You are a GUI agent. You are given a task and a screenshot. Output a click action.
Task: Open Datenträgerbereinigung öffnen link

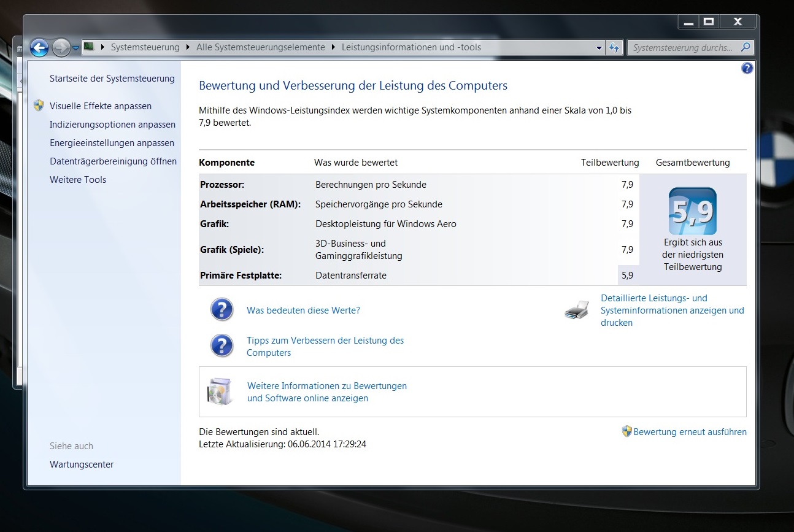113,161
